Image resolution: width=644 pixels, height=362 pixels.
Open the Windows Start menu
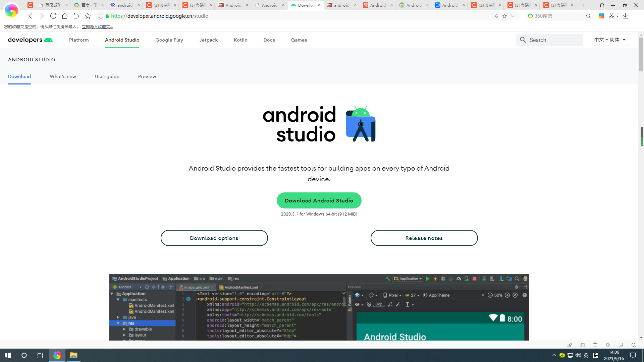pos(8,355)
